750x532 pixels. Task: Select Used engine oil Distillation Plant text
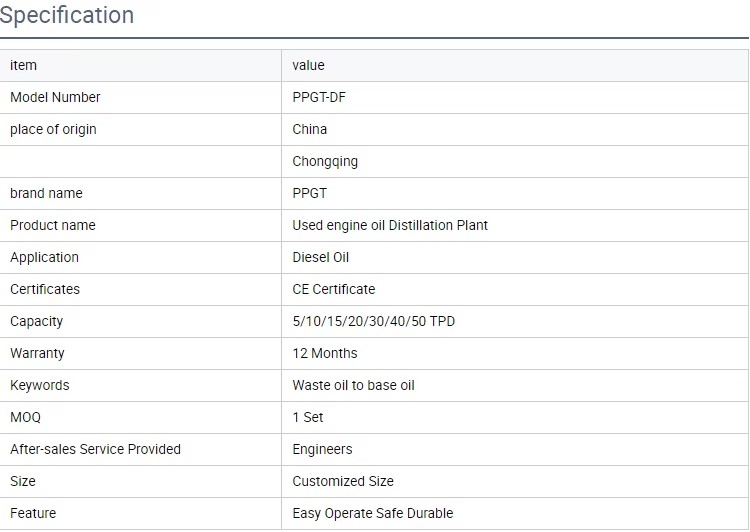click(x=390, y=225)
